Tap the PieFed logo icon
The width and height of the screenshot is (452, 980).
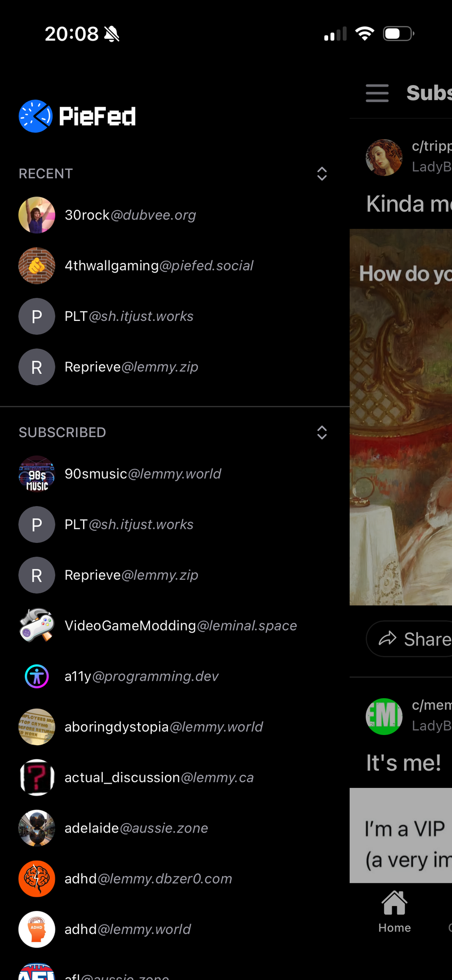[x=35, y=117]
